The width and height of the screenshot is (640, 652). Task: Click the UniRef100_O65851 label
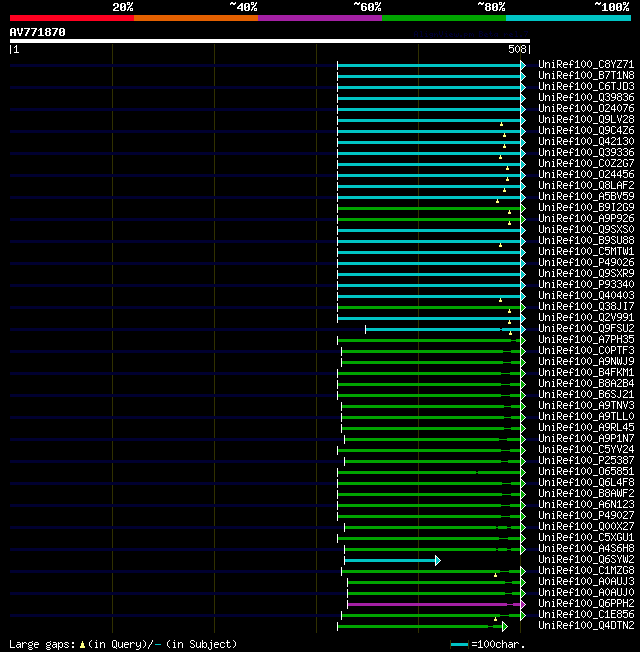click(586, 472)
